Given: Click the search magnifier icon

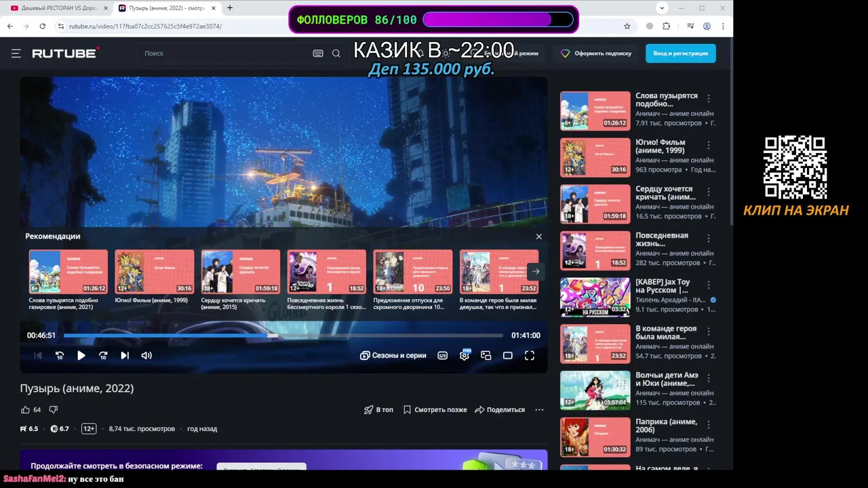Looking at the screenshot, I should [336, 54].
